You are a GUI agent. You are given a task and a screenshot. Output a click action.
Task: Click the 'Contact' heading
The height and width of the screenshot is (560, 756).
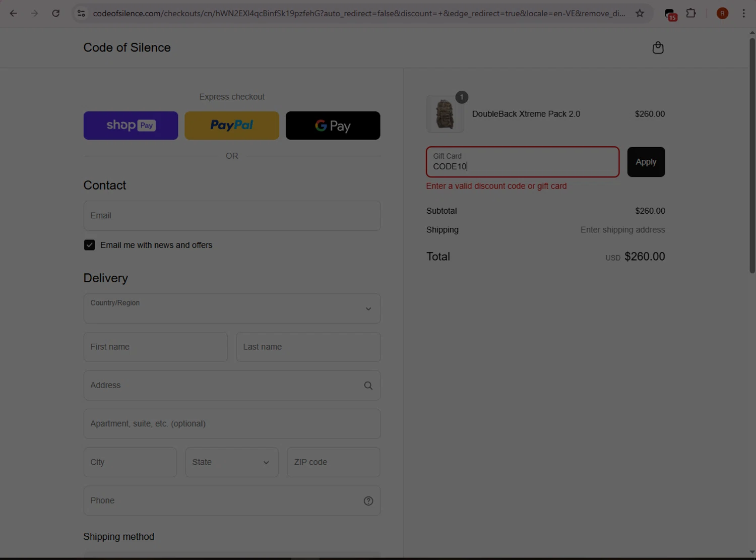coord(105,185)
